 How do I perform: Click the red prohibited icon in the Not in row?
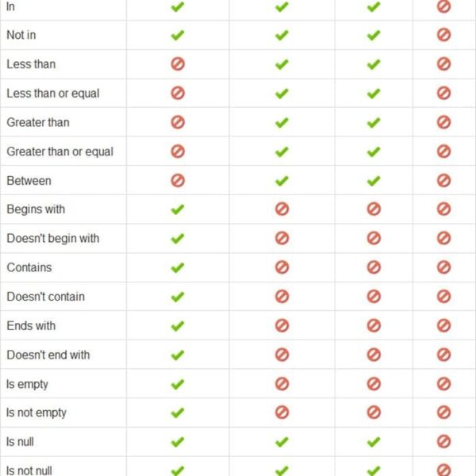click(443, 35)
